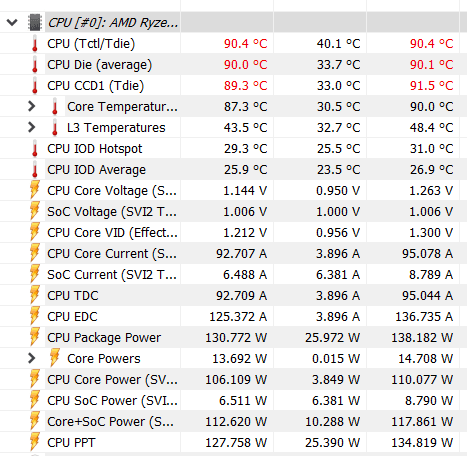Screen dimensions: 467x456
Task: Click the lightning bolt icon for CPU PPT
Action: pos(35,442)
